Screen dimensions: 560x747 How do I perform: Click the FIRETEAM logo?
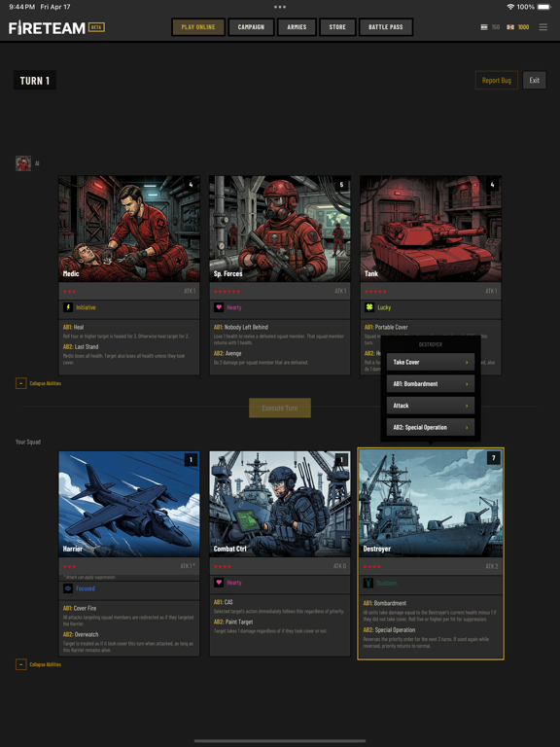[47, 27]
